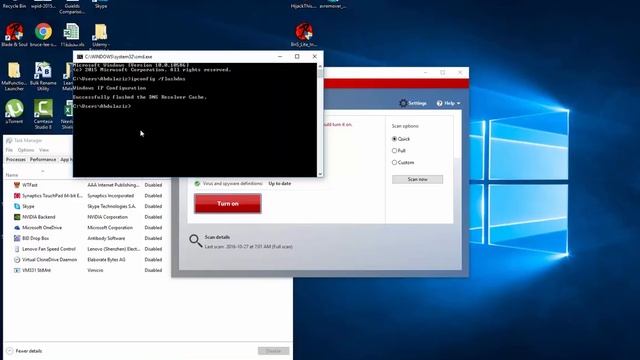Click the Task Manager title icon
This screenshot has width=640, height=360.
[x=9, y=140]
